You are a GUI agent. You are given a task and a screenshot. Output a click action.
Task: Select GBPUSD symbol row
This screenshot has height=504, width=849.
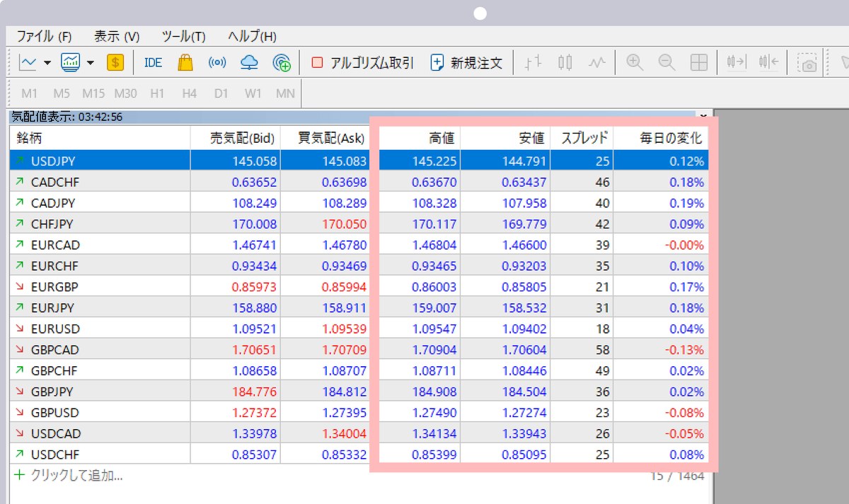coord(359,413)
